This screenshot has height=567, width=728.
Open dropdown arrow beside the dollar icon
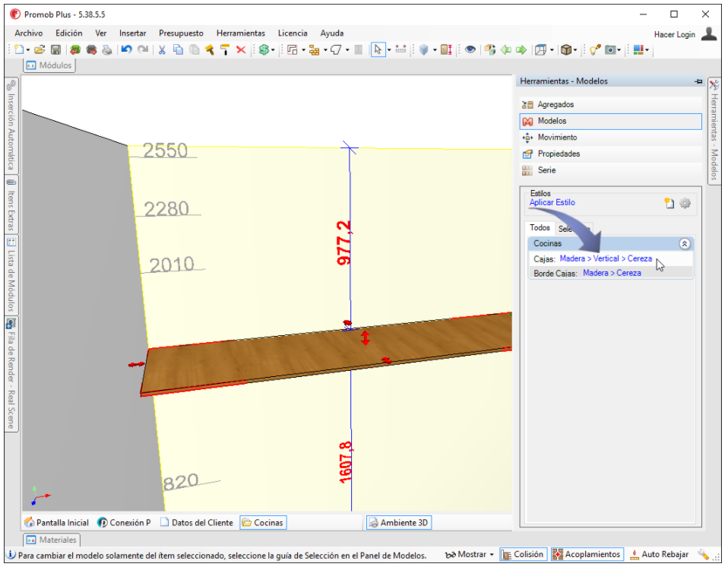[273, 50]
